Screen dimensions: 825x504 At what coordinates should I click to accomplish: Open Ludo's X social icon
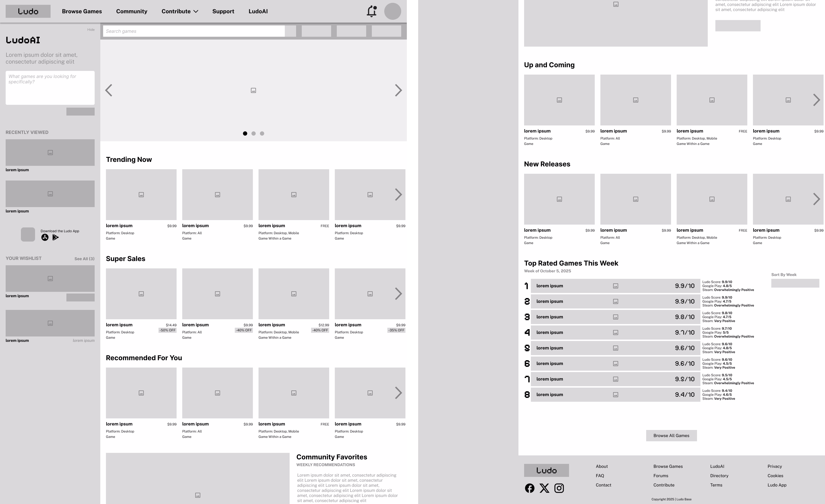click(x=544, y=488)
